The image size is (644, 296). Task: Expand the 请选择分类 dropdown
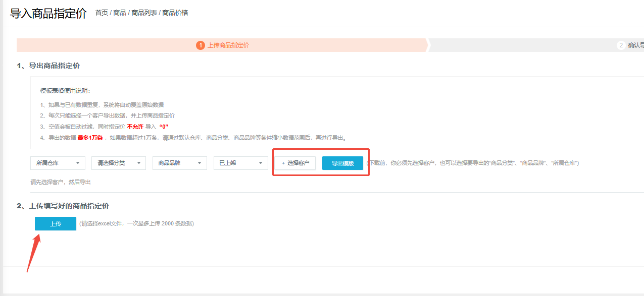pos(119,163)
